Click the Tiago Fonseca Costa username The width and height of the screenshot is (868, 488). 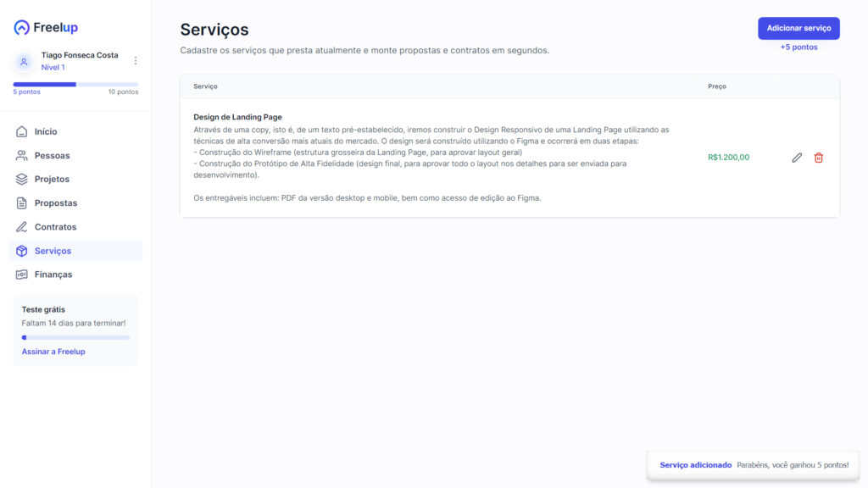pos(80,55)
